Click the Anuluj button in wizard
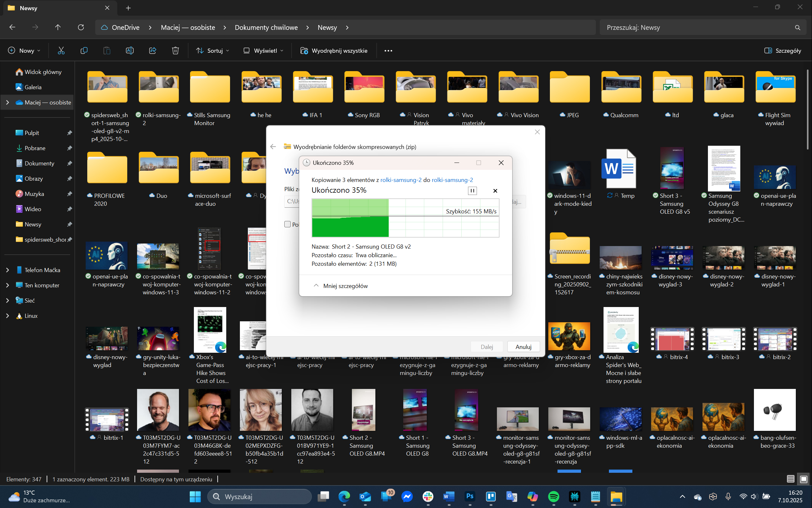 click(523, 347)
